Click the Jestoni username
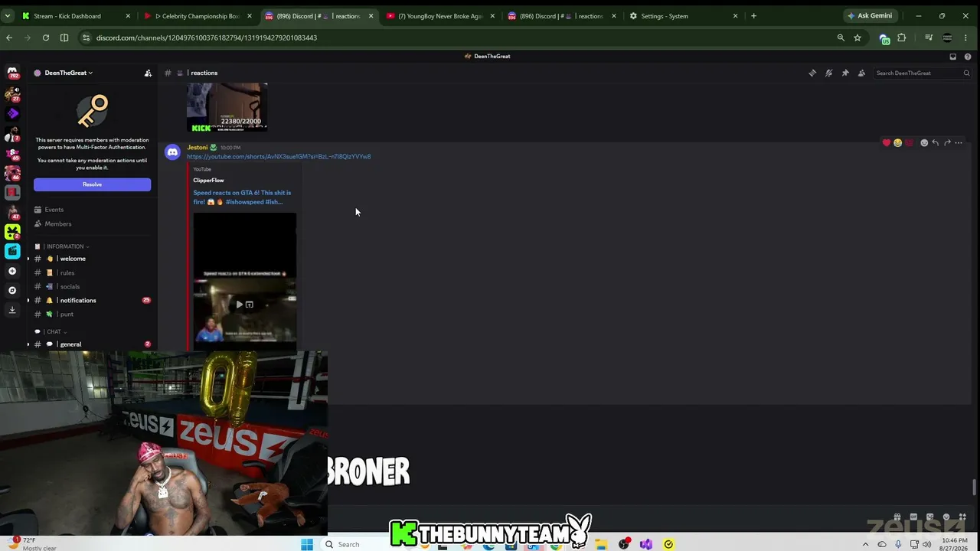The image size is (980, 551). point(198,147)
